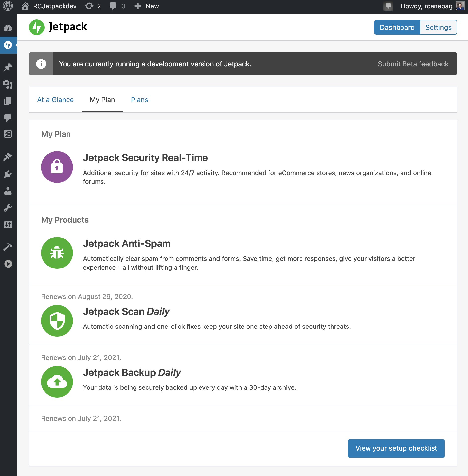Click the Anti-Spam bug icon

click(x=57, y=253)
